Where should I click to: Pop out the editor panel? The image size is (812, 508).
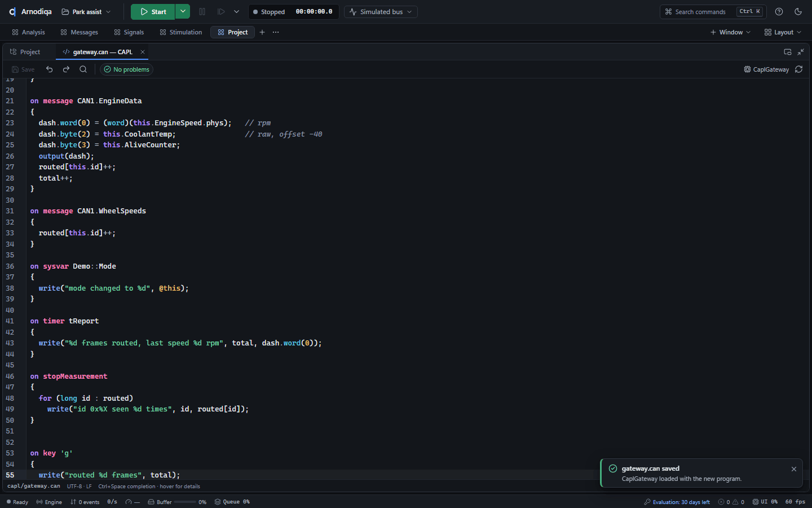coord(788,52)
